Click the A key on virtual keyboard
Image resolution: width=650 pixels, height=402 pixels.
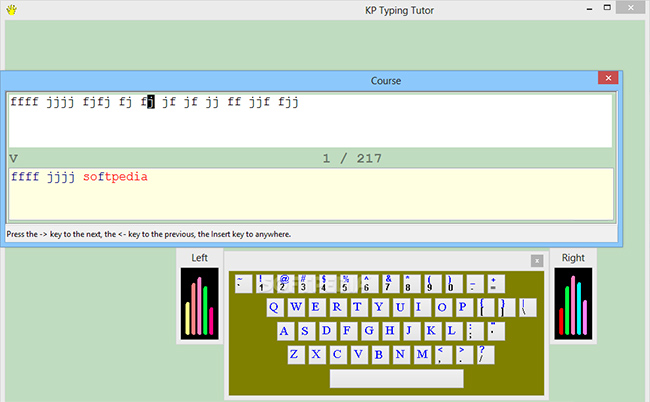click(x=285, y=331)
